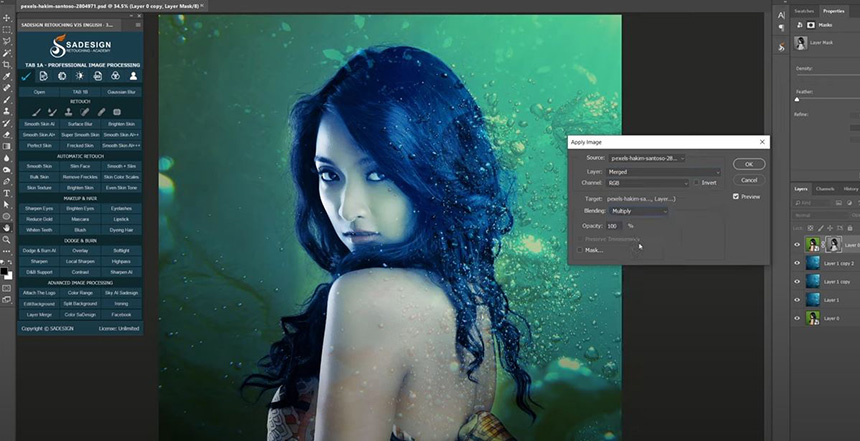The height and width of the screenshot is (441, 860).
Task: Expand the Layer dropdown set to Merged
Action: point(664,172)
